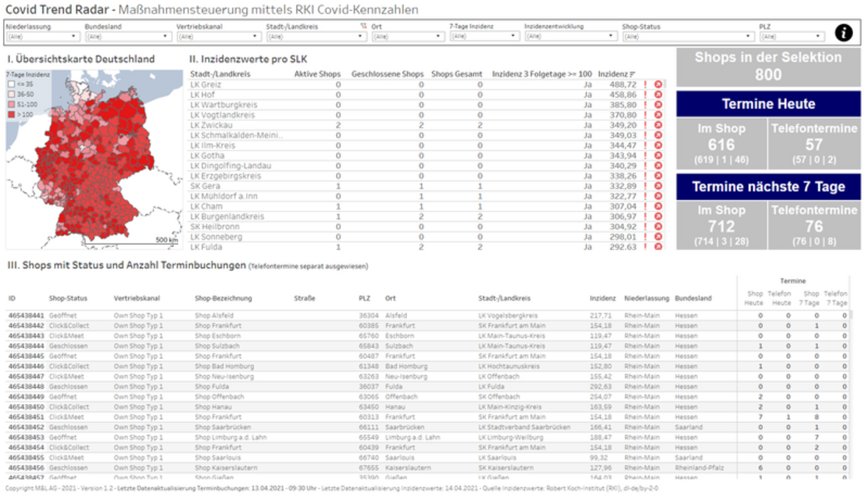Click red trend arrow icon for LK Greiz
The width and height of the screenshot is (868, 501).
click(658, 84)
